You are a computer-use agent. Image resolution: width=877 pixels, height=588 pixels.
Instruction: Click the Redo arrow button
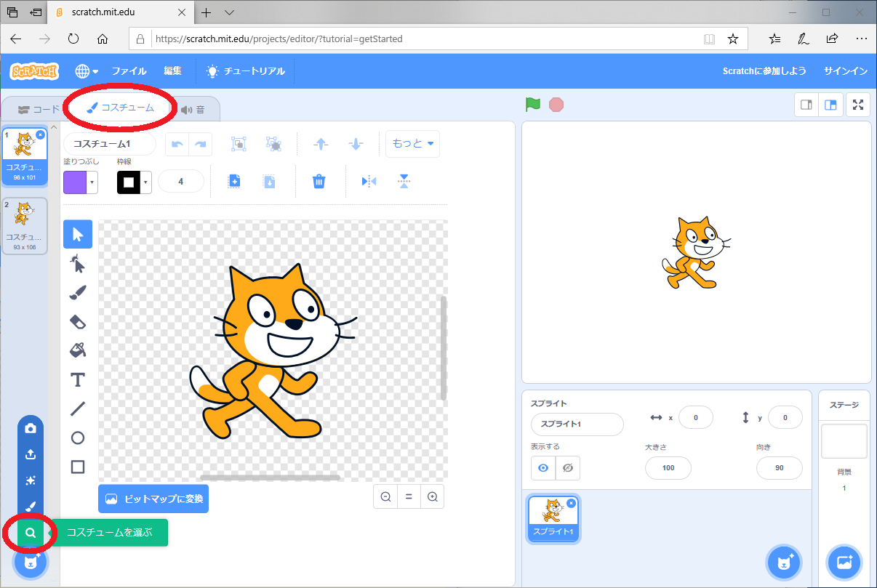coord(200,144)
